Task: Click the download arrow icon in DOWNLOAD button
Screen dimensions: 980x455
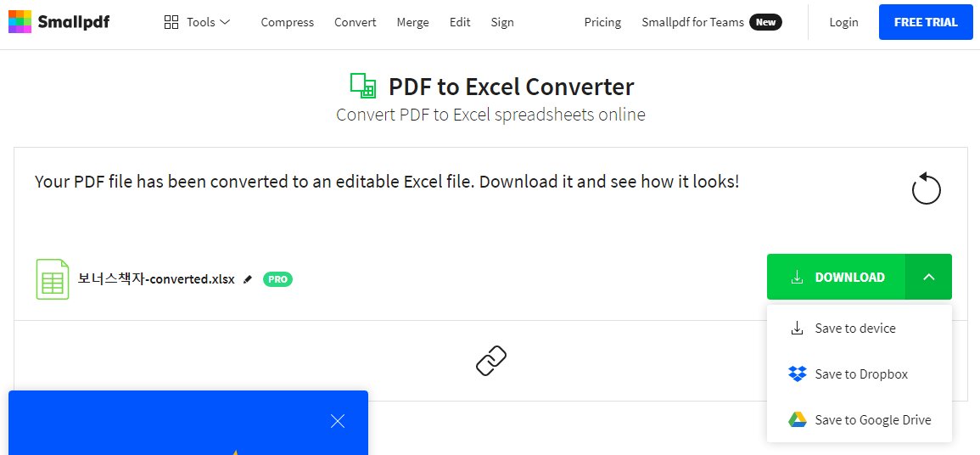Action: tap(797, 277)
